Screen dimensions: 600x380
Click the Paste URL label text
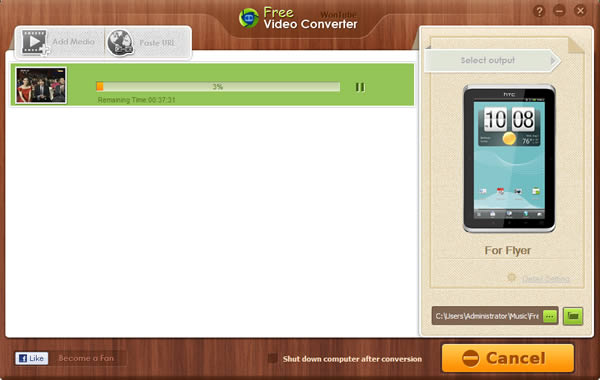pyautogui.click(x=157, y=43)
